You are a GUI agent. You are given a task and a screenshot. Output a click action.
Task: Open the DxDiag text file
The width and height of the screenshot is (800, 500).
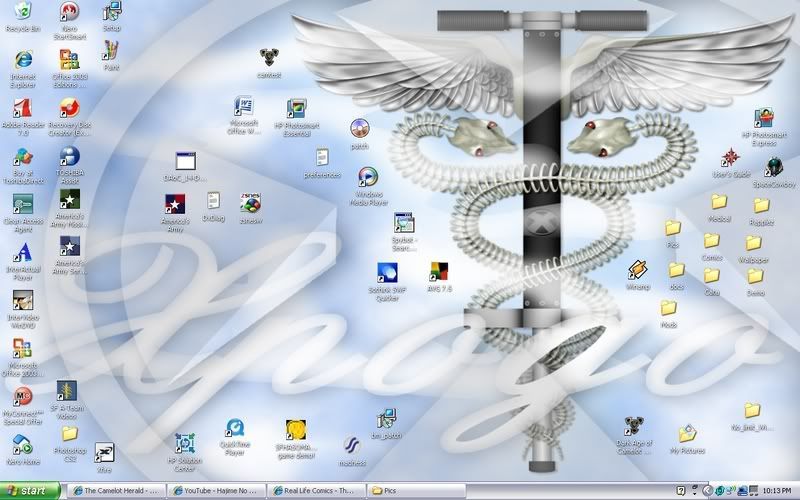pos(213,201)
